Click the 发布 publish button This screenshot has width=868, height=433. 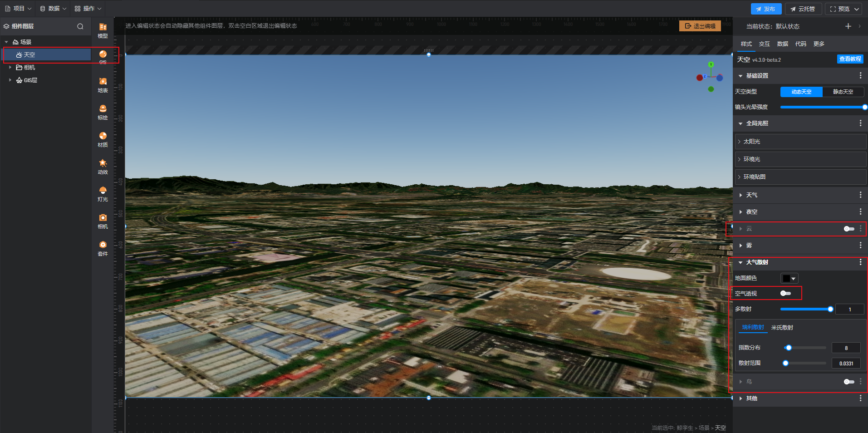(x=766, y=9)
